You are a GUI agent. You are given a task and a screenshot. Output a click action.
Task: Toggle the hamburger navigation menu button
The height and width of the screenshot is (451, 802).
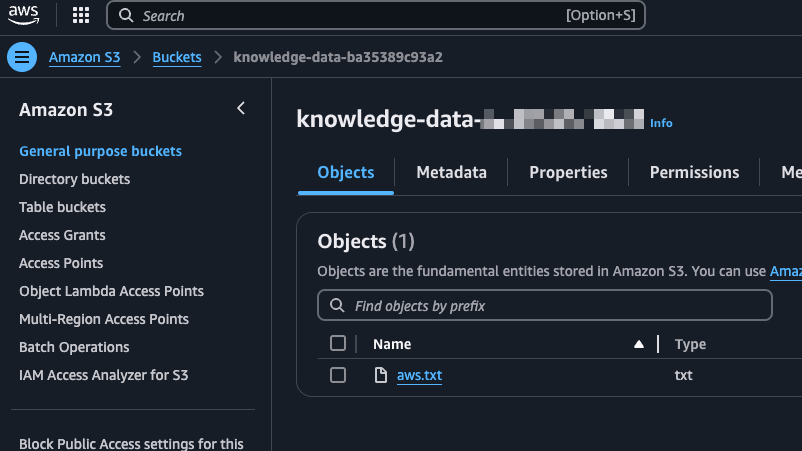22,57
